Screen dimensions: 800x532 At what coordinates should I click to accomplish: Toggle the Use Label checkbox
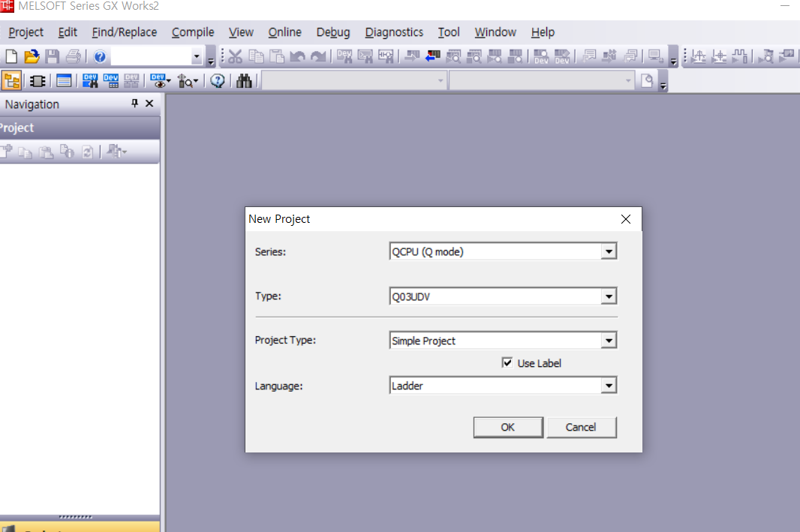coord(507,362)
